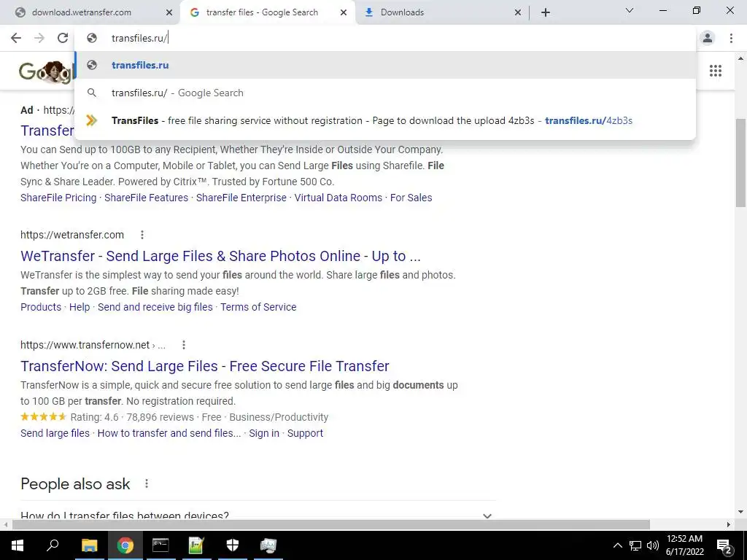The height and width of the screenshot is (560, 747).
Task: Pick the TransFiles 4zb3s download page suggestion
Action: (385, 120)
